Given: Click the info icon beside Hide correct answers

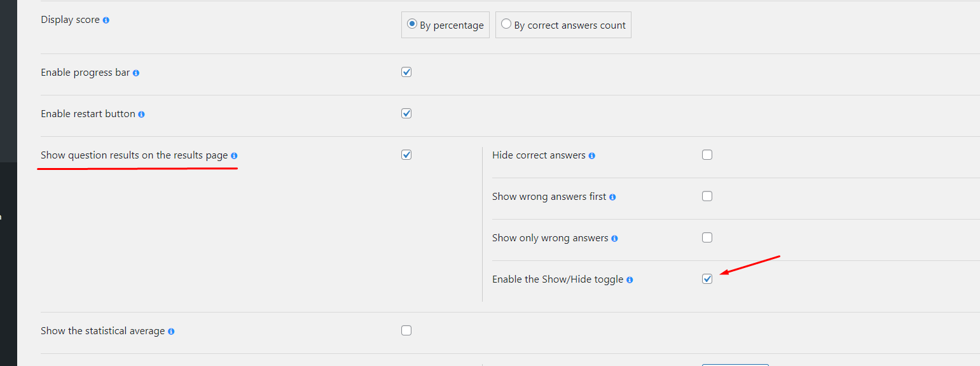Looking at the screenshot, I should [592, 156].
